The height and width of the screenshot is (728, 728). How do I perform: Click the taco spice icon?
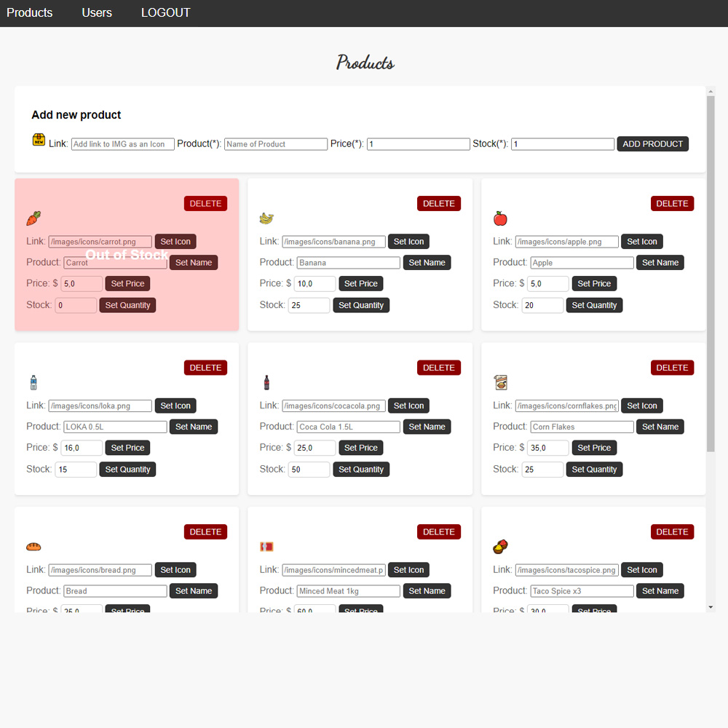point(500,547)
